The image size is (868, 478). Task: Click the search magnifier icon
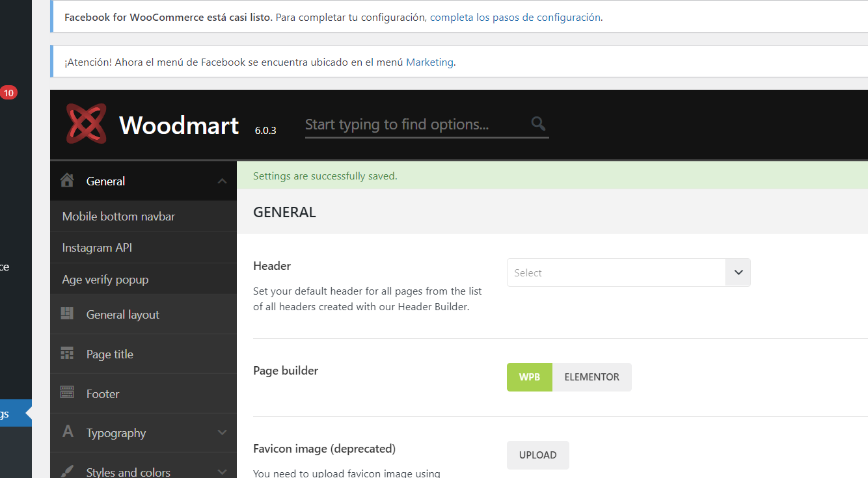(x=538, y=124)
